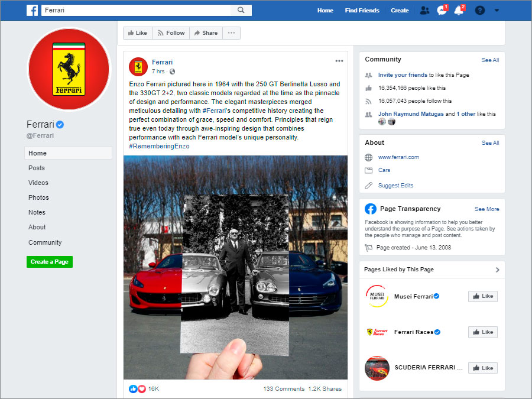Like the Ferrari page
Viewport: 532px width, 399px height.
coord(138,33)
